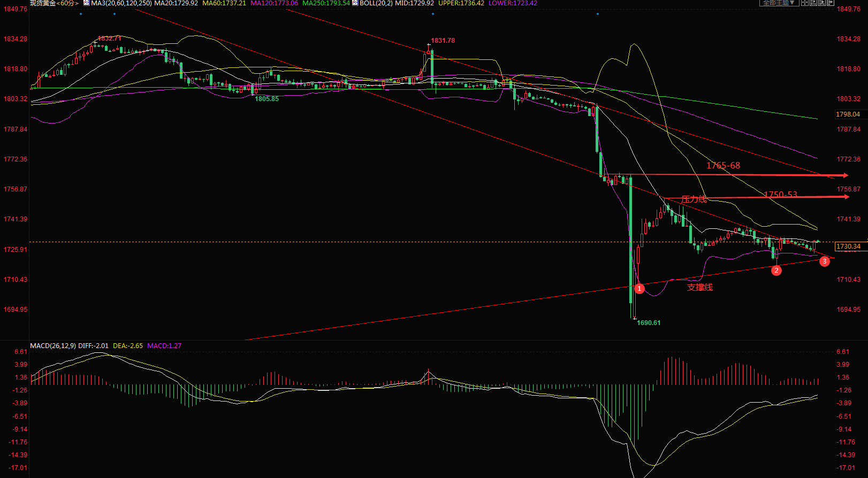Click MACD left axis label 6.61

pos(21,352)
